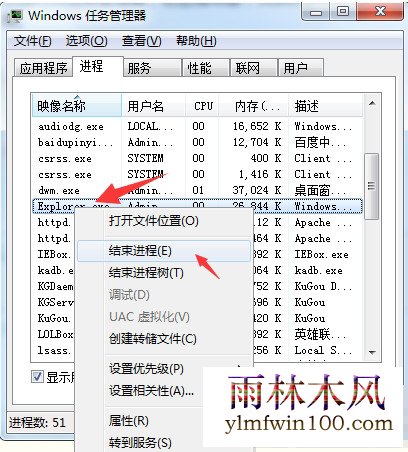Select the baidupinyi... process row

pyautogui.click(x=197, y=142)
